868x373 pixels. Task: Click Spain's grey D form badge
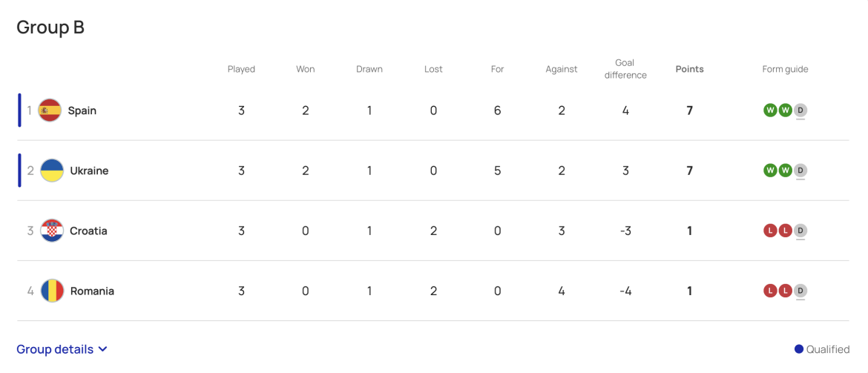800,110
